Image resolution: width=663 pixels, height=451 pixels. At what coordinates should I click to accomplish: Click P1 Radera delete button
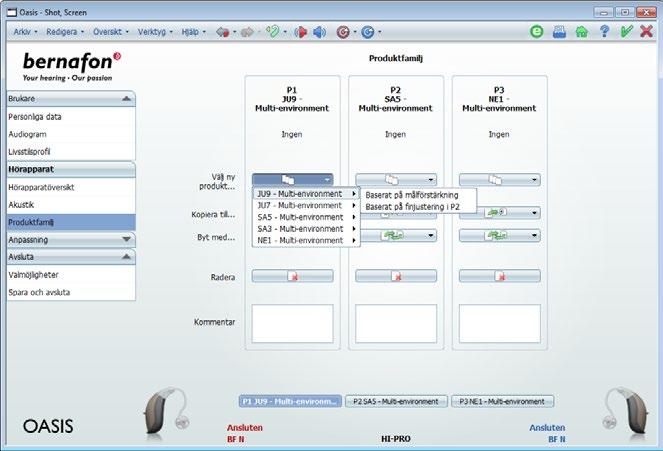(x=292, y=276)
